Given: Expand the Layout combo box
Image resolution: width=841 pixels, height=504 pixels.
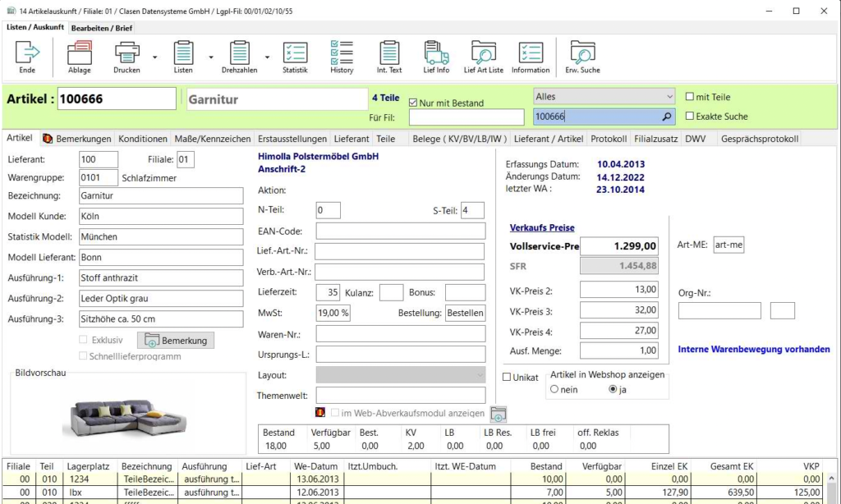Looking at the screenshot, I should 480,375.
